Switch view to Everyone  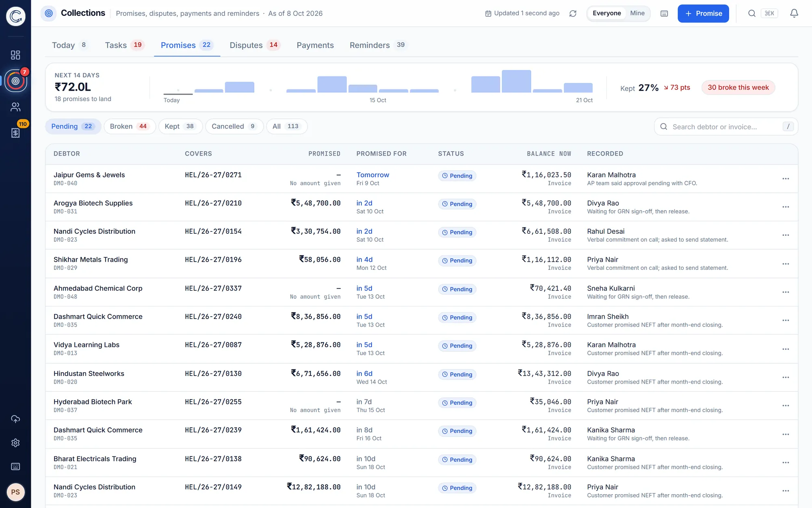click(607, 13)
